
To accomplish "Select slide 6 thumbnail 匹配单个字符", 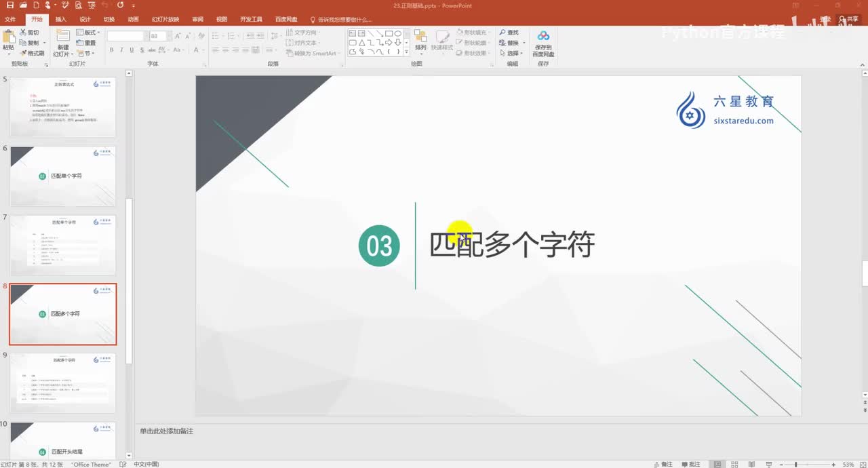I will click(63, 176).
